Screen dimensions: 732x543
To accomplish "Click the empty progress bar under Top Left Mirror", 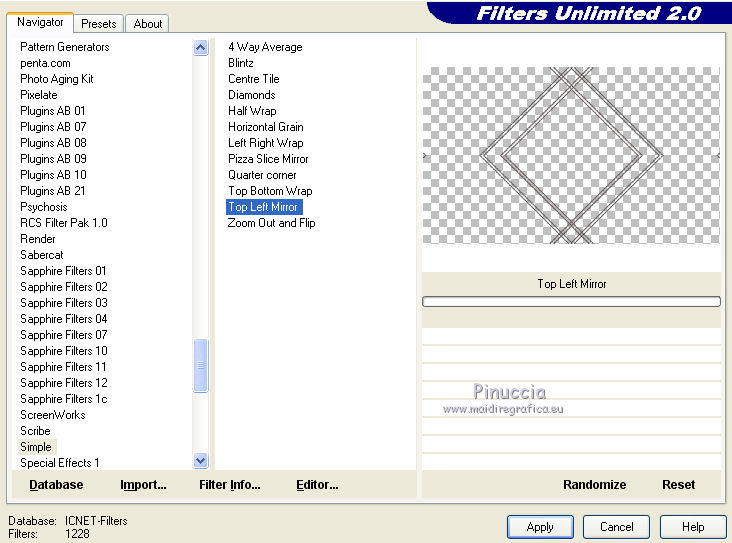I will tap(571, 302).
